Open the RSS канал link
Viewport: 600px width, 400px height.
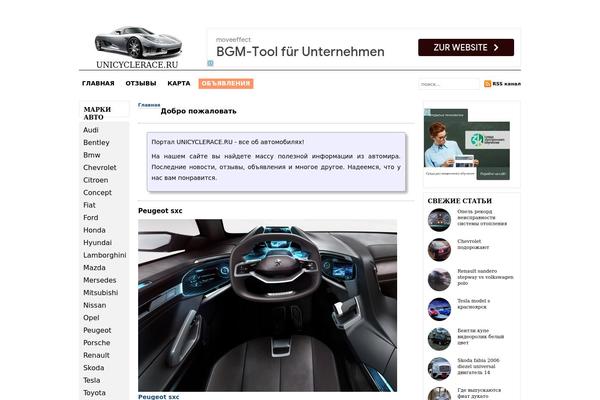coord(506,84)
